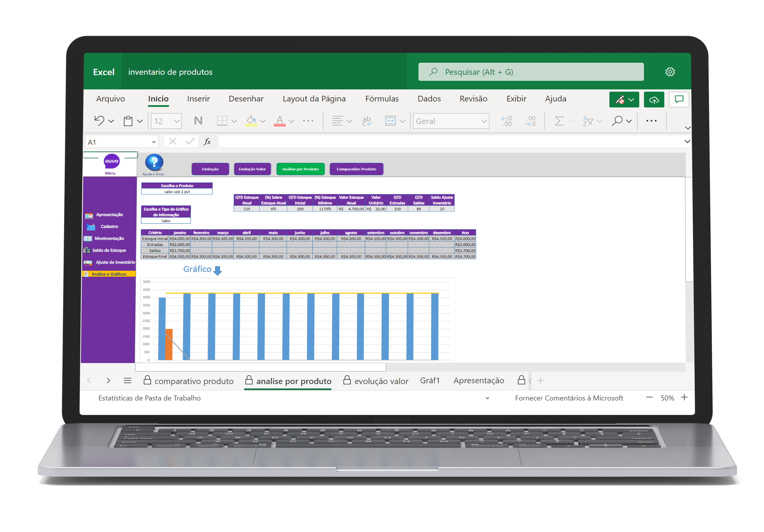This screenshot has width=764, height=532.
Task: Click the Paste clipboard icon
Action: point(128,121)
